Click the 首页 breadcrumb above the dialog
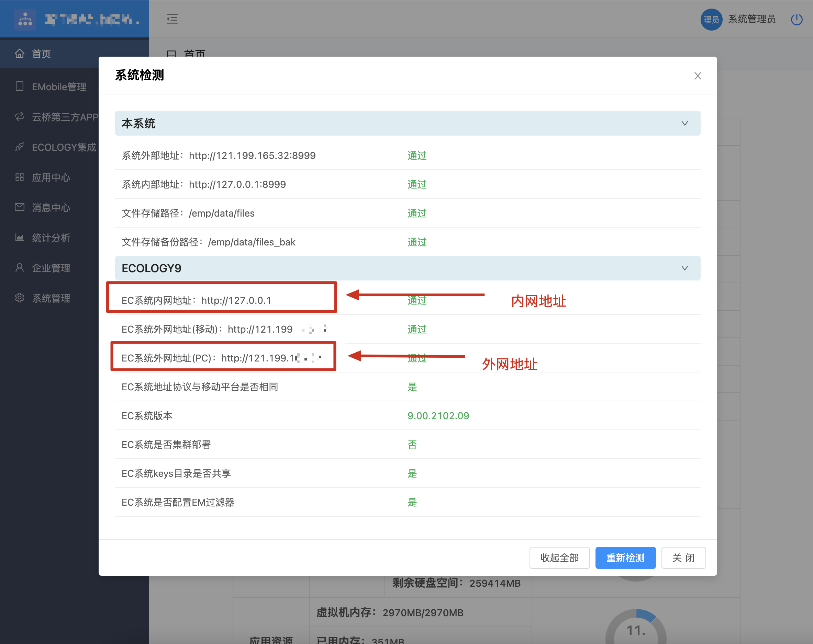Viewport: 813px width, 644px height. click(x=194, y=54)
